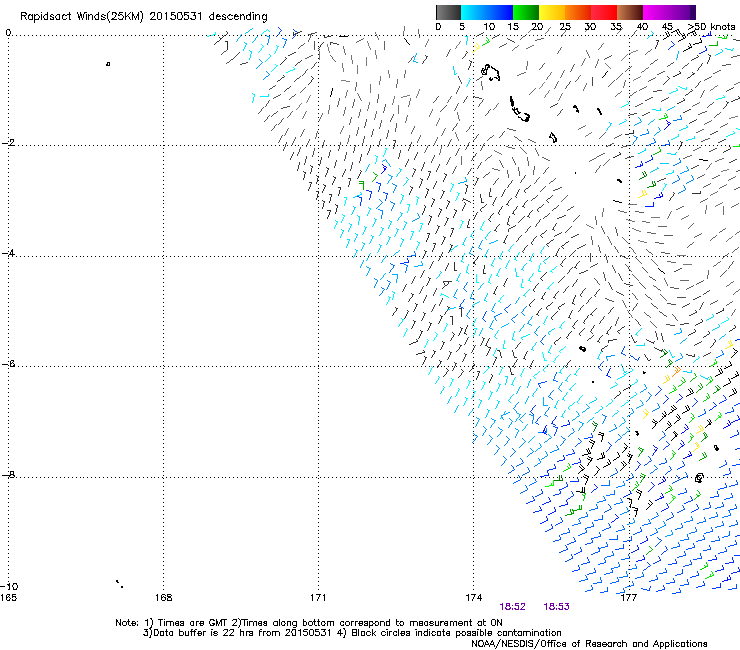Click the note line starting 'Note: 1) Times are GMT'
The height and width of the screenshot is (650, 740).
(x=309, y=623)
